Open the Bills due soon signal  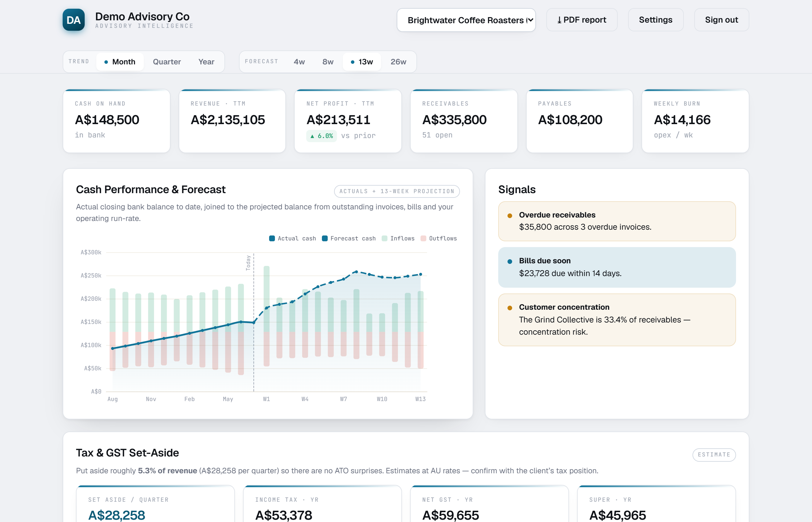pyautogui.click(x=617, y=267)
